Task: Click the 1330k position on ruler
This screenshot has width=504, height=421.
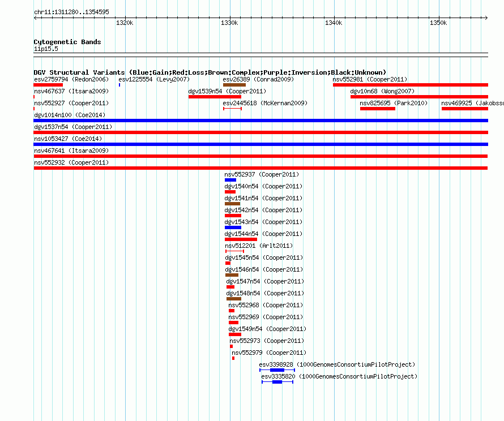Action: (x=229, y=23)
